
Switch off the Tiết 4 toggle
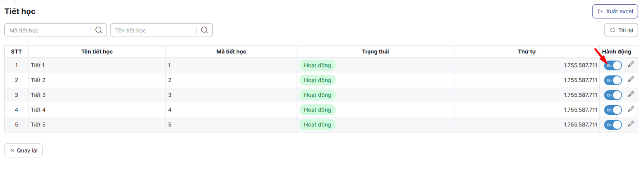coord(613,110)
